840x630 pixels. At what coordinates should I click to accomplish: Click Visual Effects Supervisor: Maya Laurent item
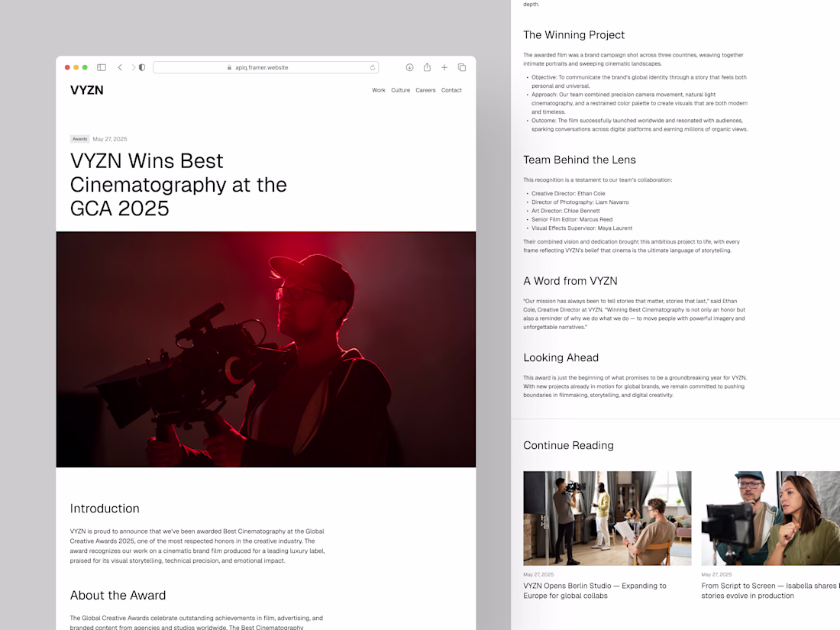click(x=582, y=228)
